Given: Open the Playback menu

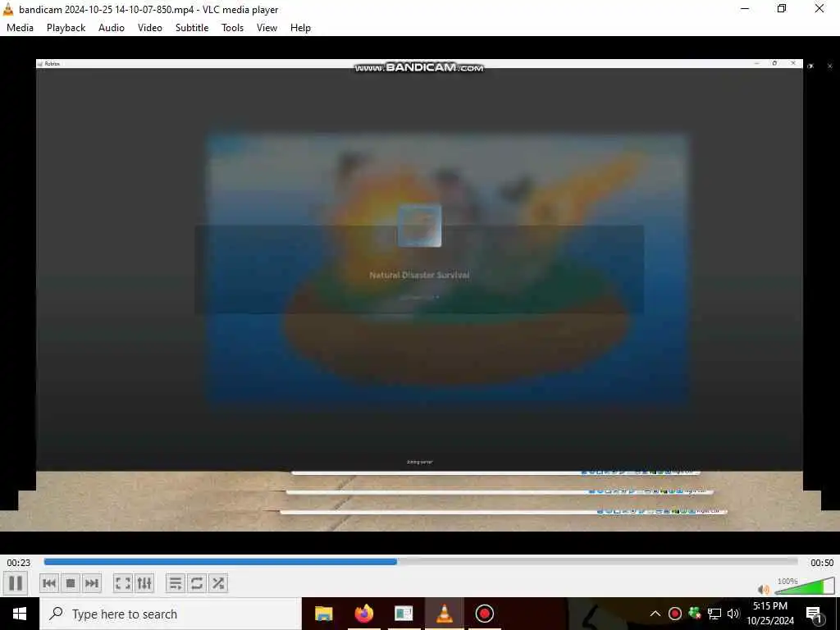Looking at the screenshot, I should pyautogui.click(x=66, y=28).
